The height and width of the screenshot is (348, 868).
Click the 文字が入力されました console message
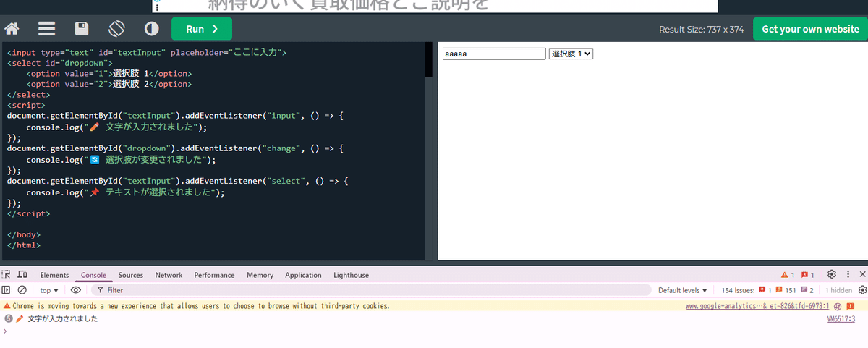pos(62,319)
